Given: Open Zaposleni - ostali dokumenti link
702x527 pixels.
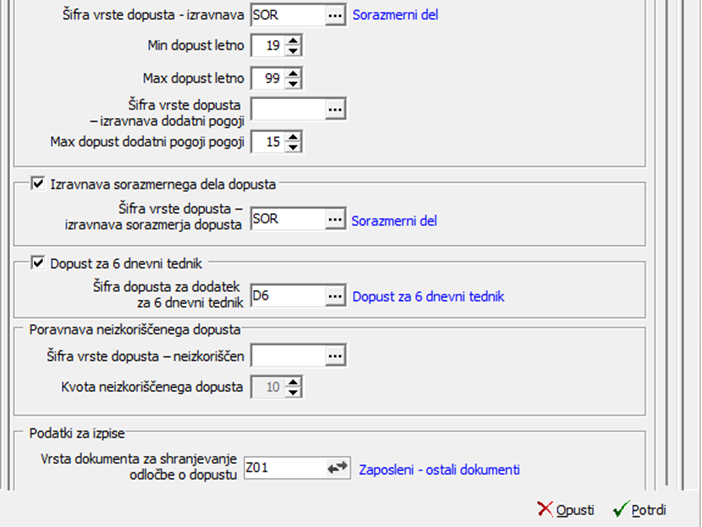Looking at the screenshot, I should point(439,470).
